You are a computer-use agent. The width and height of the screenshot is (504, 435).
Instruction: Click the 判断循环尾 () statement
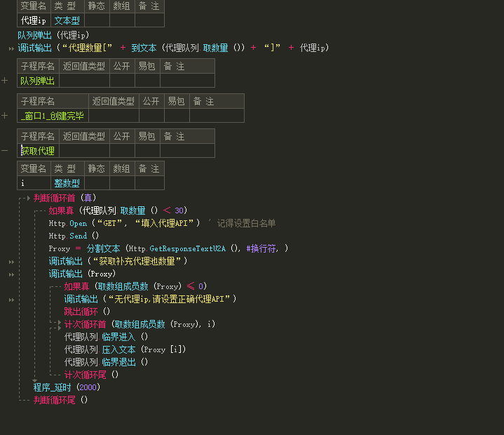click(60, 400)
